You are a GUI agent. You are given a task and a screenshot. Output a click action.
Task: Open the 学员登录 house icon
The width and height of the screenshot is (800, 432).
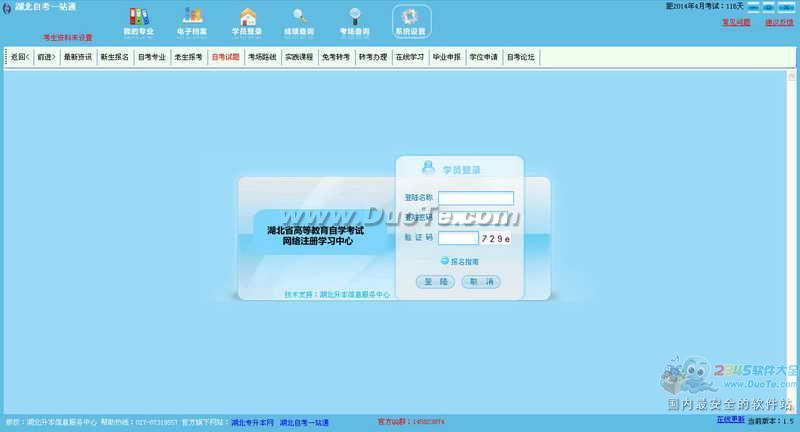(247, 20)
